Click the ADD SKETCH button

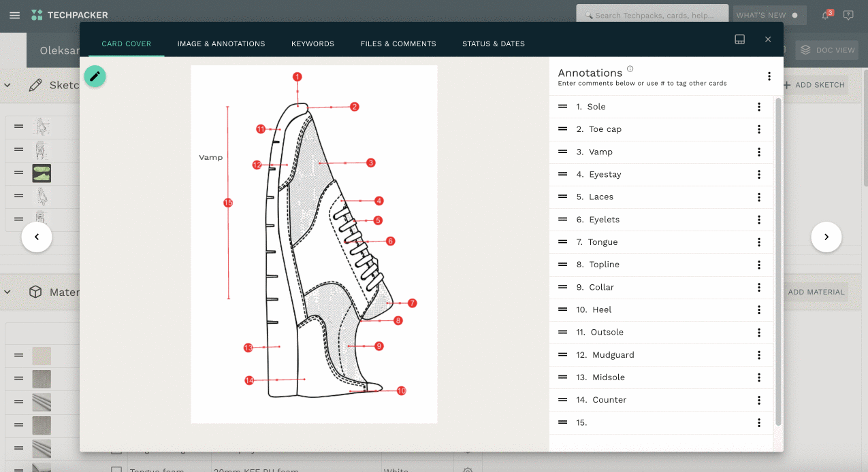point(814,84)
